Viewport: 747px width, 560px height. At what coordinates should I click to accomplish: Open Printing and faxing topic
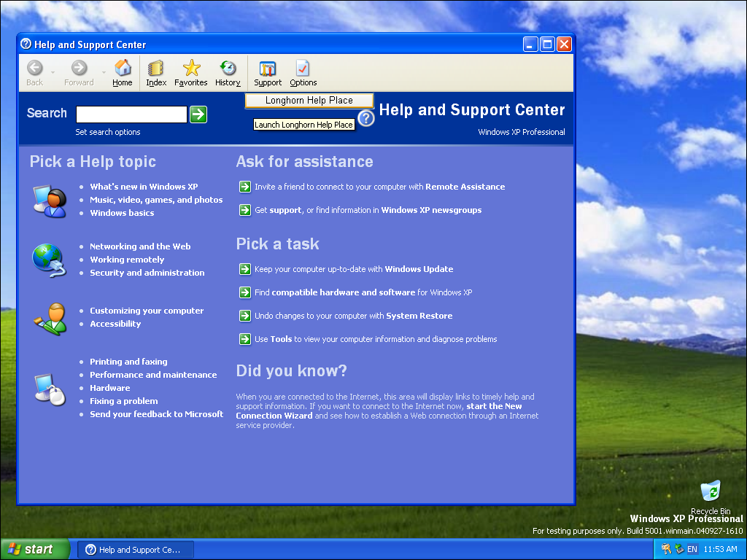[128, 362]
